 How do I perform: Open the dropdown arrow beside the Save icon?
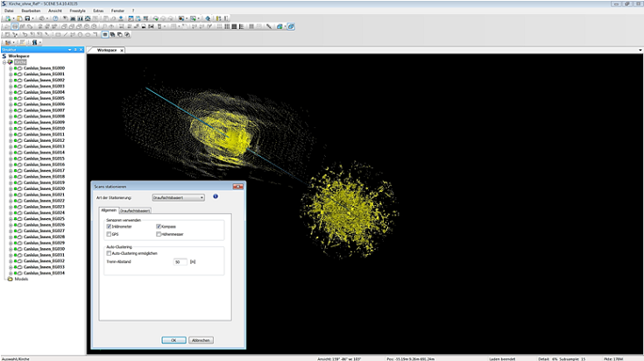pyautogui.click(x=33, y=18)
